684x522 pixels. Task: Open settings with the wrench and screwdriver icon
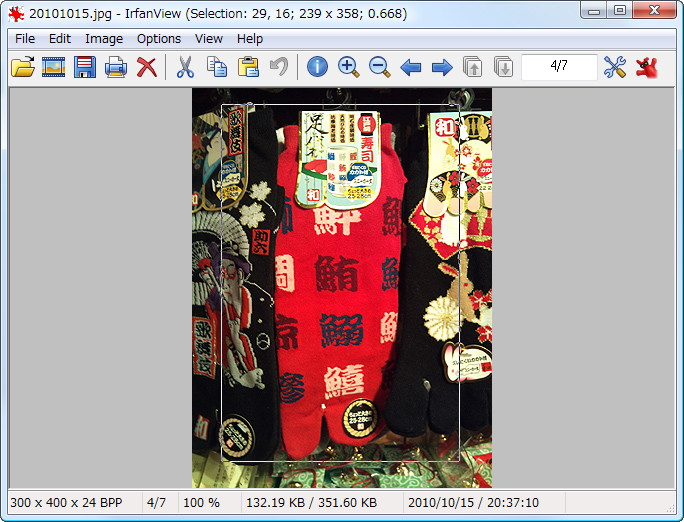[x=615, y=67]
